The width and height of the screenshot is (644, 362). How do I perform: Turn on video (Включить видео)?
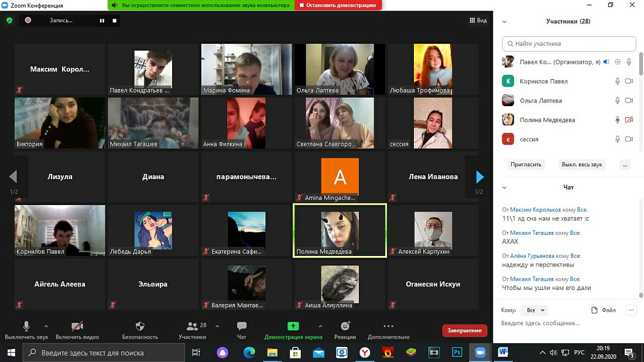77,326
